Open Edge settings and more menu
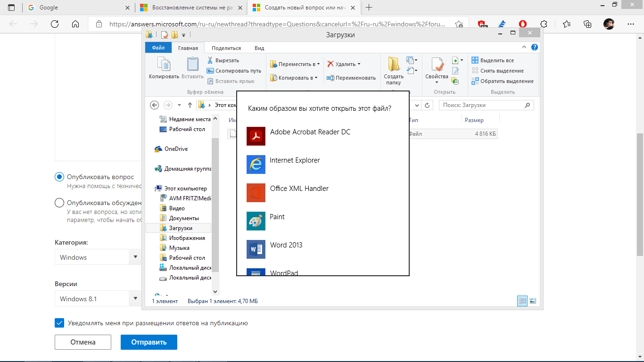Screen dimensions: 644x362 tap(630, 24)
